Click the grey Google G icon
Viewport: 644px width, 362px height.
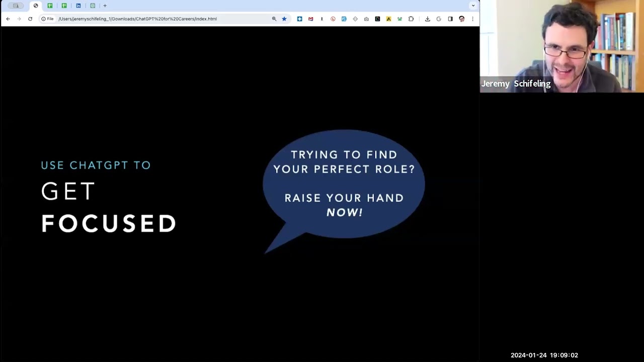[x=439, y=19]
